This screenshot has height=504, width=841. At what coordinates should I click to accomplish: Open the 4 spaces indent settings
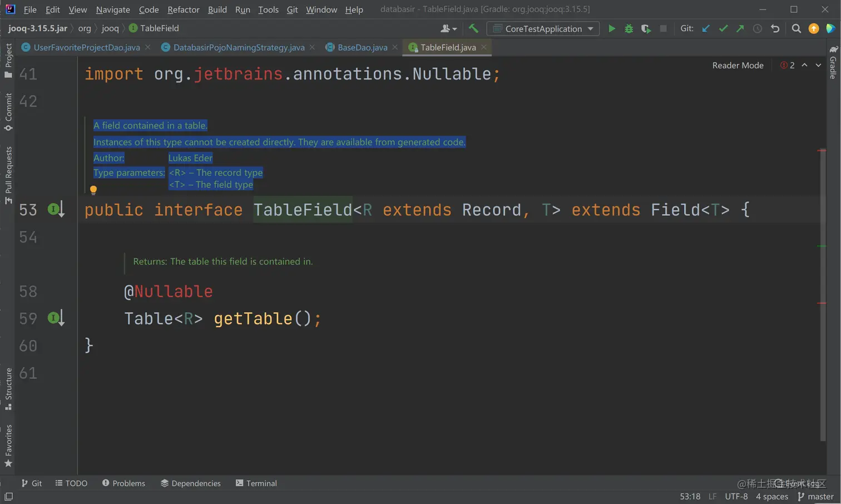772,496
